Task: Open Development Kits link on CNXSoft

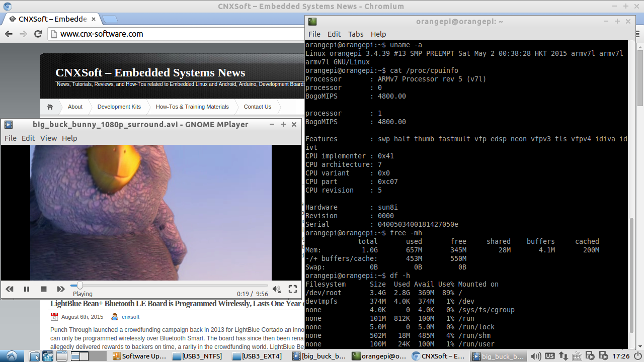Action: (119, 107)
